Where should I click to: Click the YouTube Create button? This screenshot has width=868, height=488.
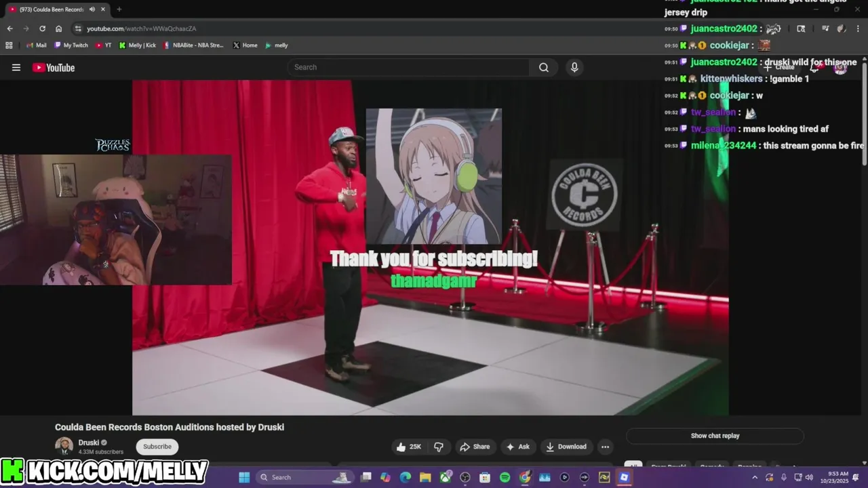coord(779,67)
